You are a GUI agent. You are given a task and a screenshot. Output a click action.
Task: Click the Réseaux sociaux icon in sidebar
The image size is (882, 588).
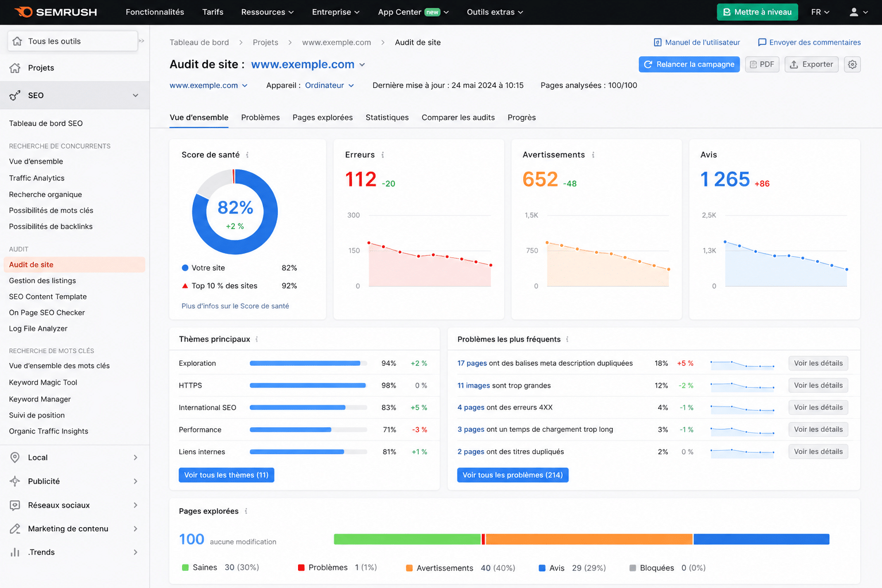coord(16,505)
